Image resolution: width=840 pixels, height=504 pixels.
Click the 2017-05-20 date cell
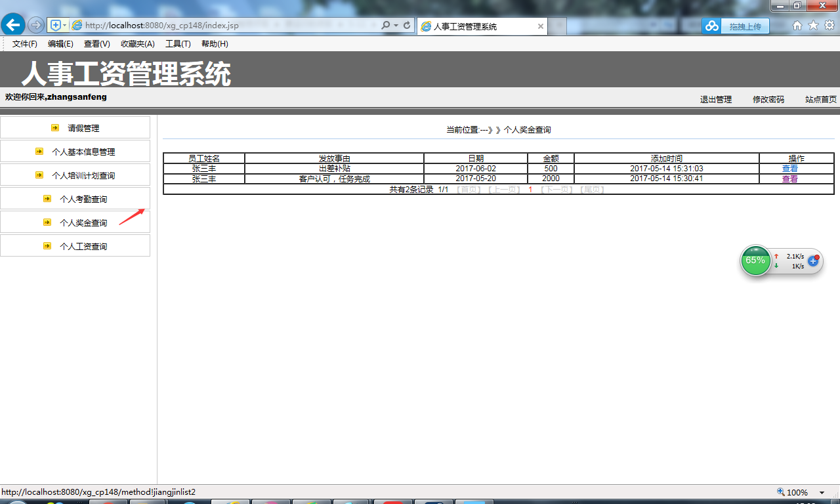(476, 179)
